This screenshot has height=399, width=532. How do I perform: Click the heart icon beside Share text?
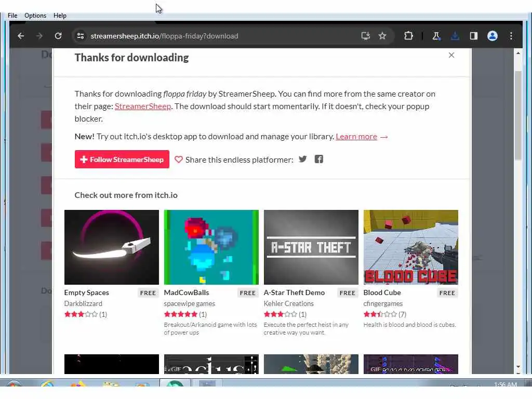[x=179, y=159]
